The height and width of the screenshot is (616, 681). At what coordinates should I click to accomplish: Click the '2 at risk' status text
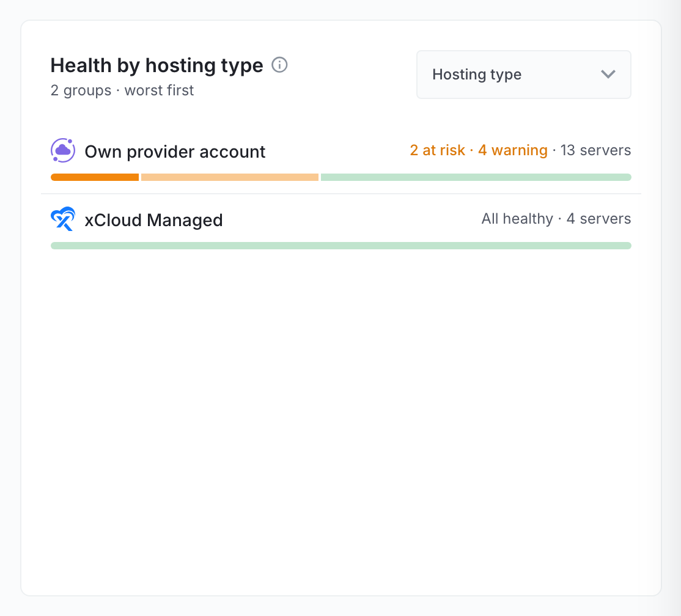tap(437, 150)
